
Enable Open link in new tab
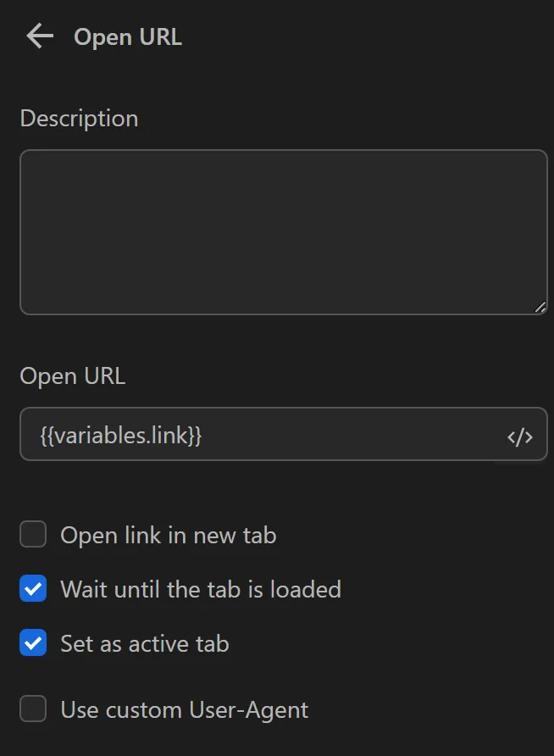pyautogui.click(x=32, y=534)
